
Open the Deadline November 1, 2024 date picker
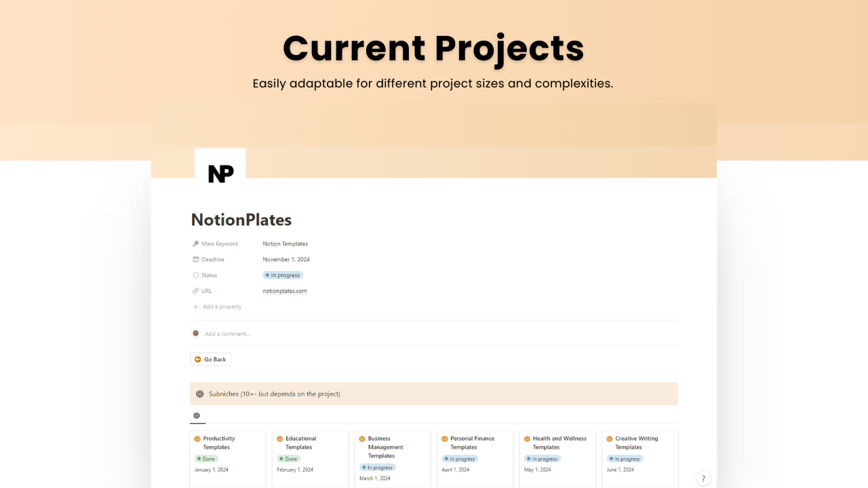coord(286,260)
